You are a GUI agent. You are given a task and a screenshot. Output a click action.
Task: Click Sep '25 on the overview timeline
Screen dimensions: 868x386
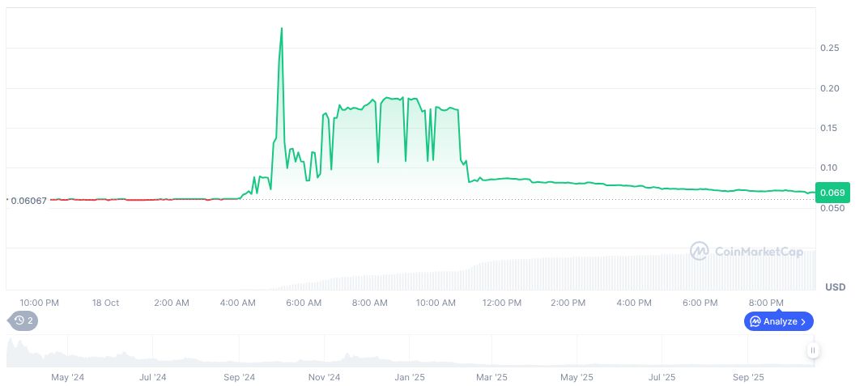click(x=748, y=377)
